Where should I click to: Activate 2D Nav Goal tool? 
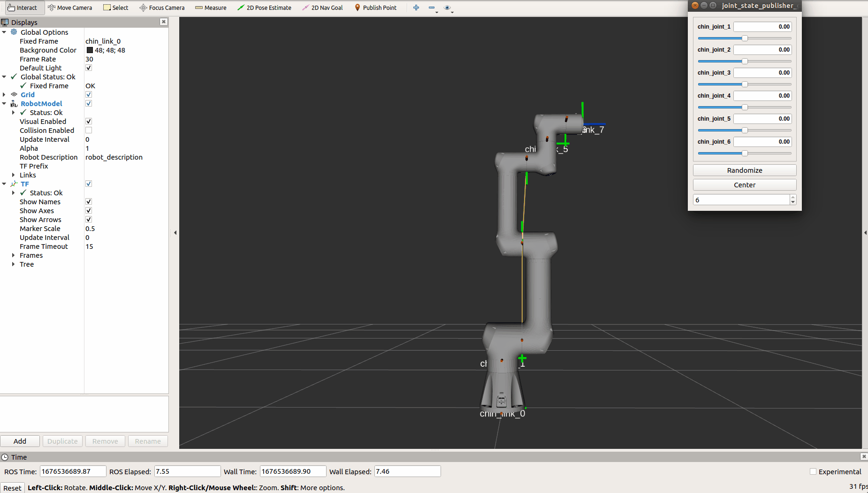coord(322,8)
